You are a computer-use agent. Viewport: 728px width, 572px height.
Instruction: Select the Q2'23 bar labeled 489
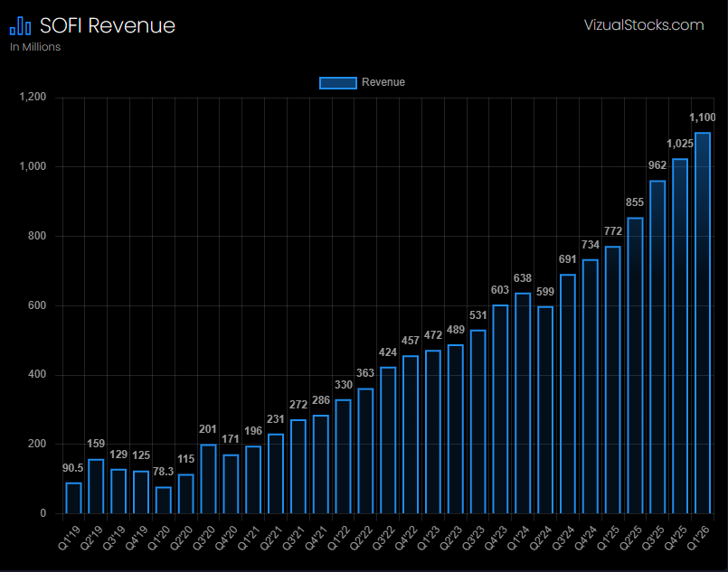pos(456,429)
